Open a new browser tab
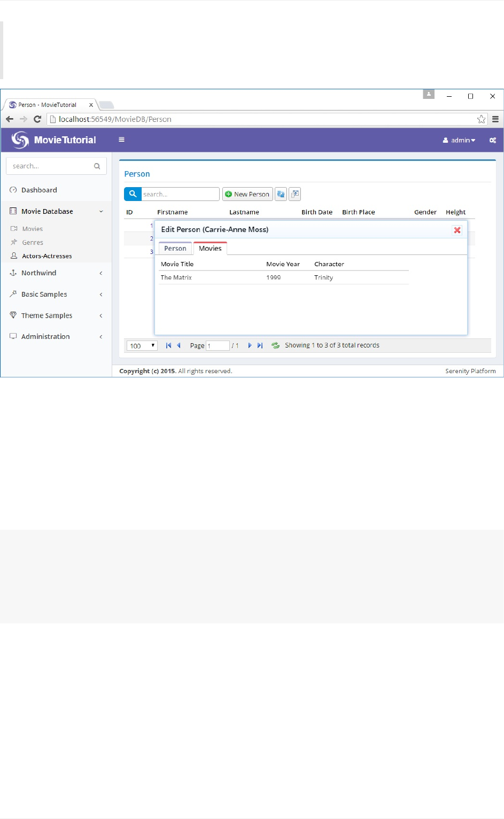 click(x=106, y=105)
